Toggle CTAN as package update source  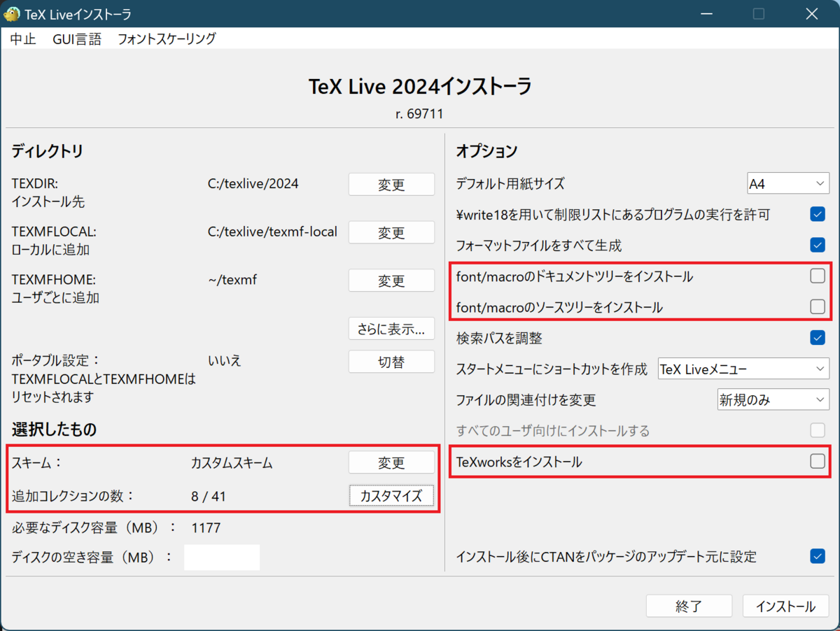(x=818, y=556)
